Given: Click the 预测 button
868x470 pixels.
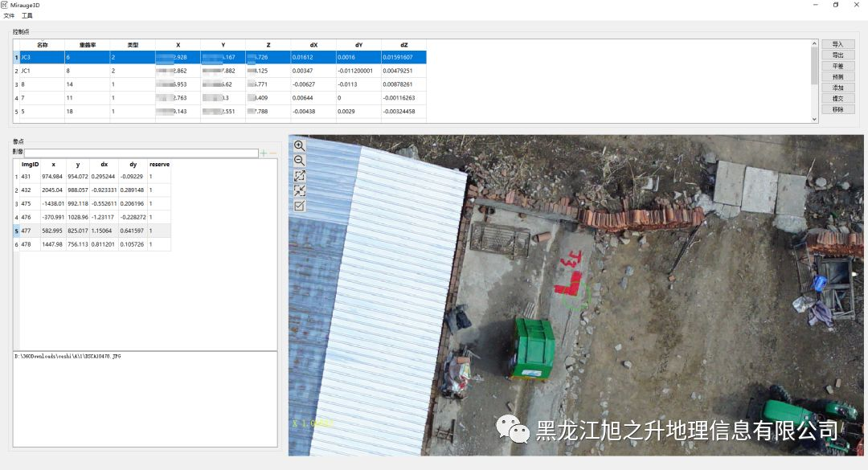Looking at the screenshot, I should [837, 76].
